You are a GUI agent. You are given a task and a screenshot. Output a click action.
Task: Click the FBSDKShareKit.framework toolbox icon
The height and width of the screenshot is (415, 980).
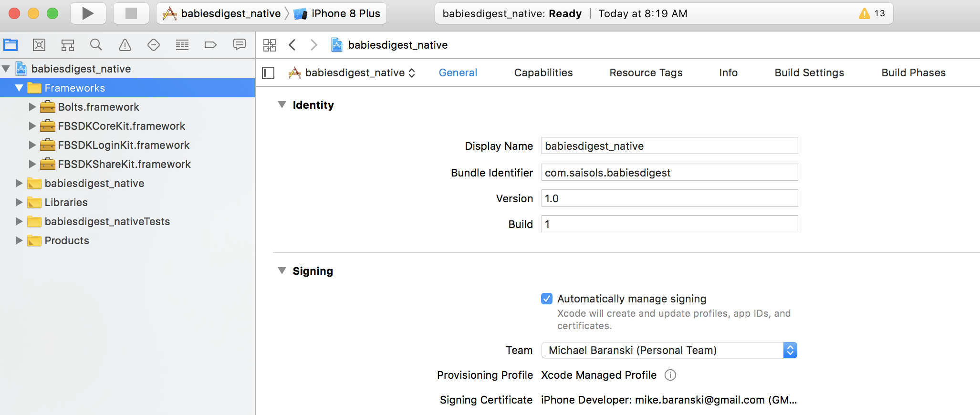click(48, 164)
